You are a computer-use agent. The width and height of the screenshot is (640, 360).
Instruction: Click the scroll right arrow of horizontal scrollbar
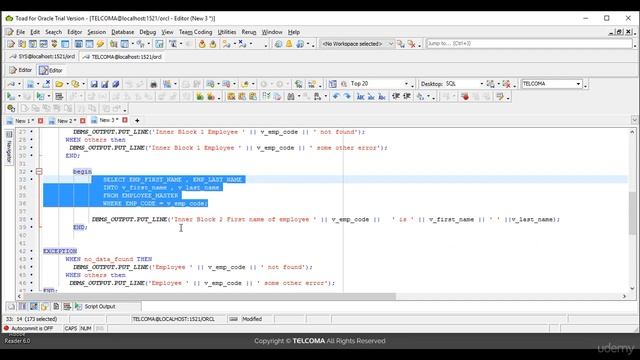click(624, 296)
